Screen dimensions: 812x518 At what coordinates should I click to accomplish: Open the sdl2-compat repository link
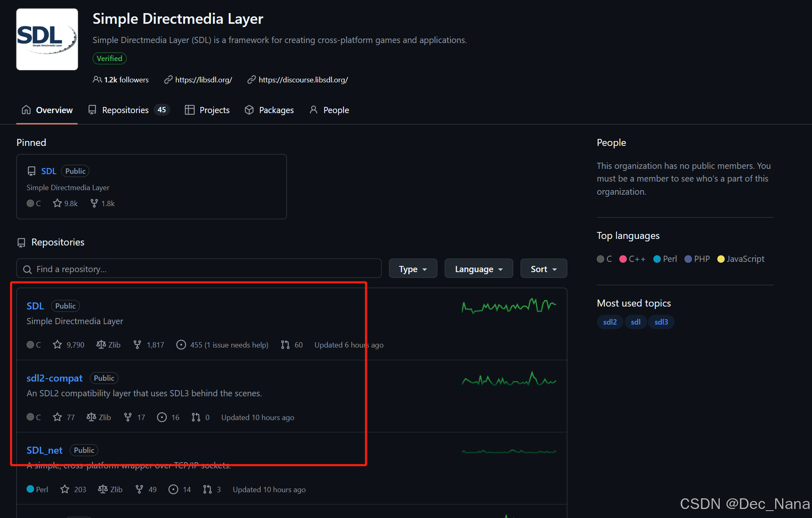coord(55,378)
